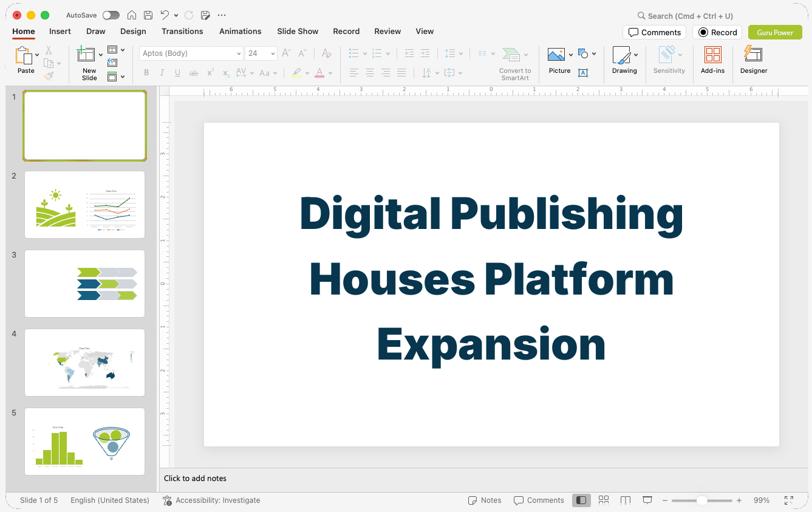This screenshot has width=812, height=512.
Task: Click the Redo arrow icon
Action: (x=189, y=15)
